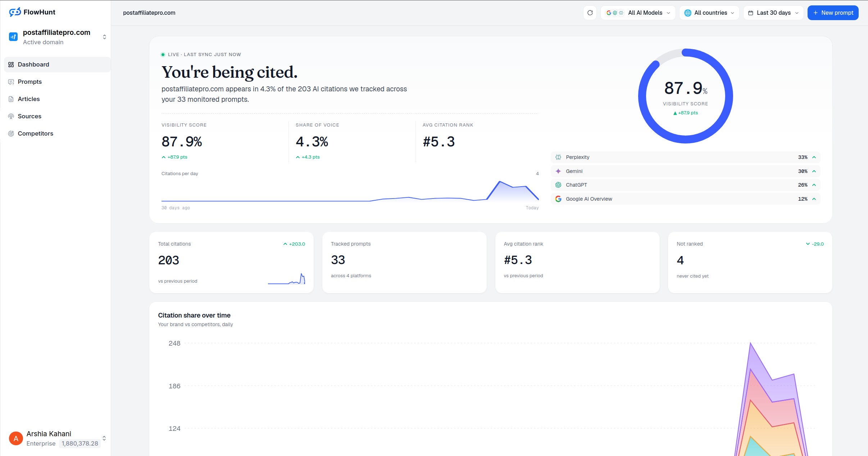This screenshot has height=456, width=868.
Task: Click the globe icon in countries filter
Action: tap(688, 13)
